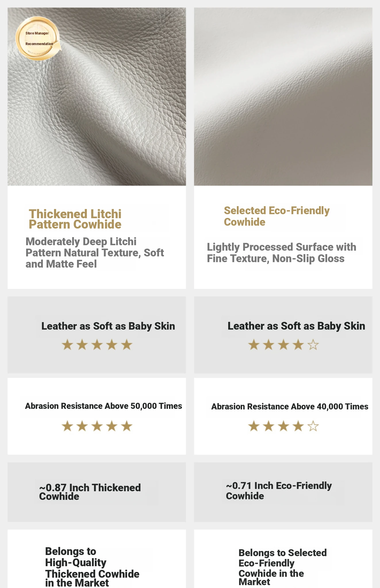Click the last gold star under 50,000 Times abrasion
Image resolution: width=380 pixels, height=588 pixels.
tap(126, 426)
